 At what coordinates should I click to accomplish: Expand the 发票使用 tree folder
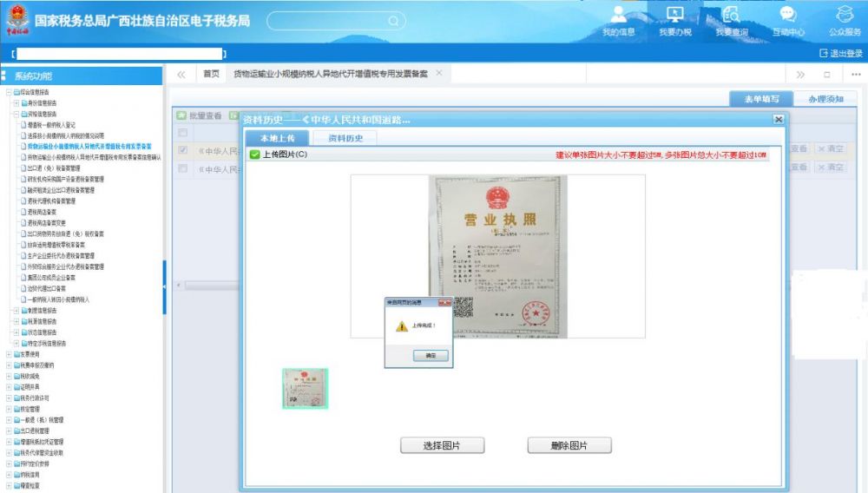9,354
